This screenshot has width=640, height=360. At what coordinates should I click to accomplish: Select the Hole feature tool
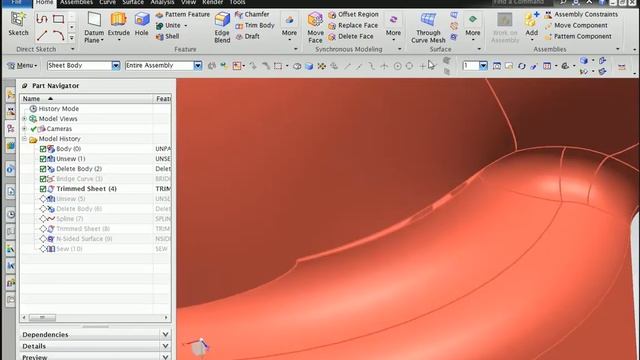pos(142,24)
